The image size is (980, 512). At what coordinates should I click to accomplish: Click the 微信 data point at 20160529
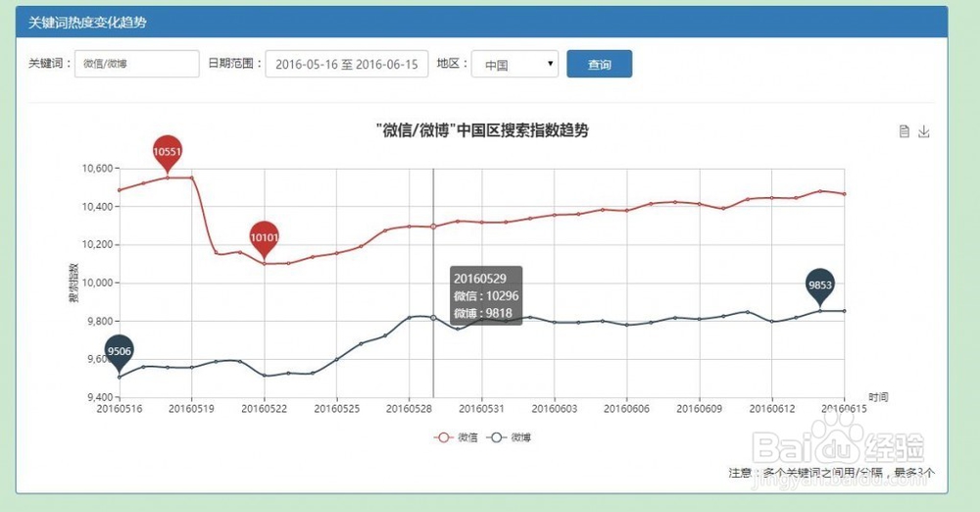tap(433, 227)
